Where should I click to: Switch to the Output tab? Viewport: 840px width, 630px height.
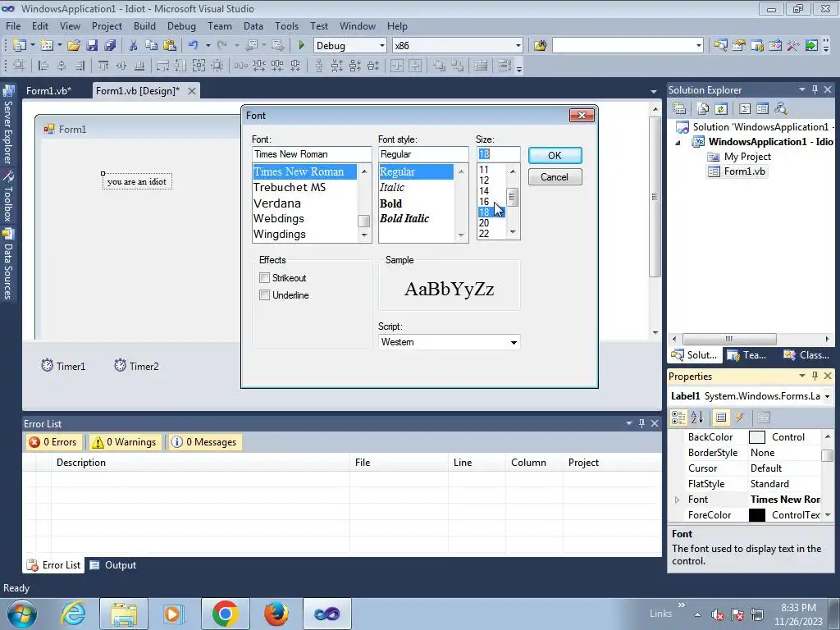(x=113, y=565)
